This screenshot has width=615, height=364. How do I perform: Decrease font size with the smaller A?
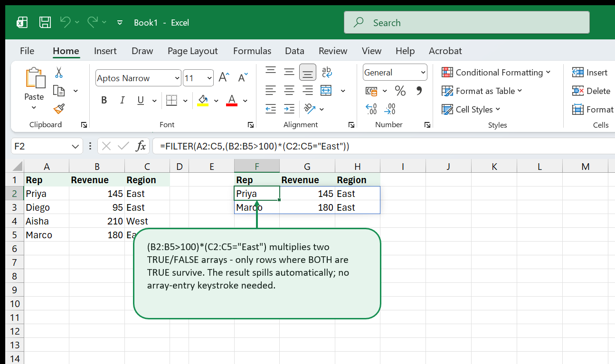243,78
